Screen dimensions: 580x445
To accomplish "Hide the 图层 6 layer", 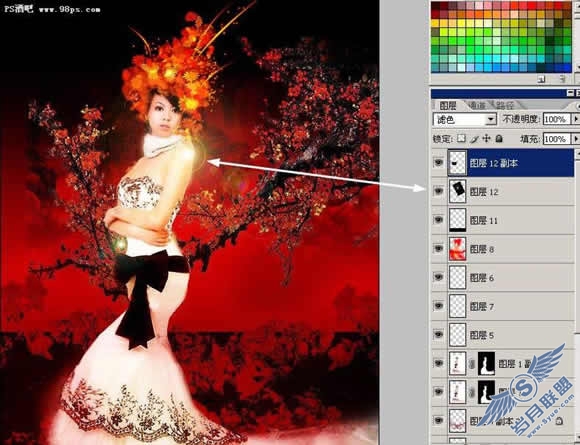I will (x=439, y=277).
